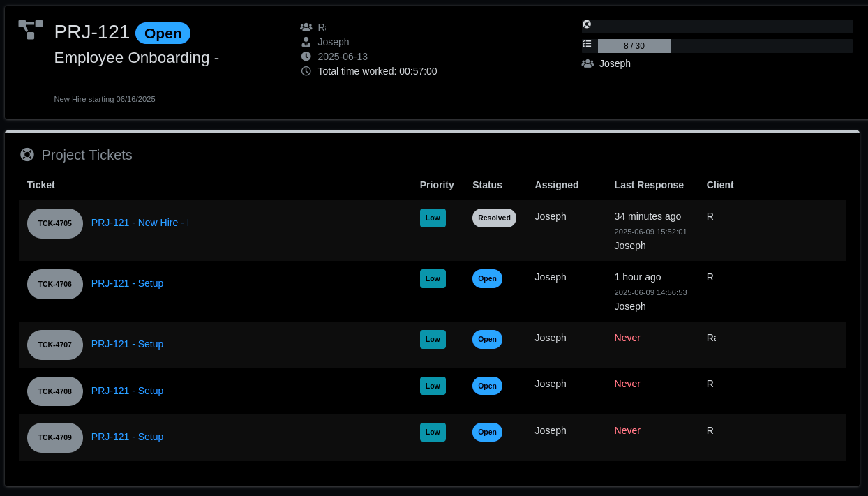Click the tasks checklist icon beside 8 / 30
The image size is (868, 496).
tap(587, 44)
